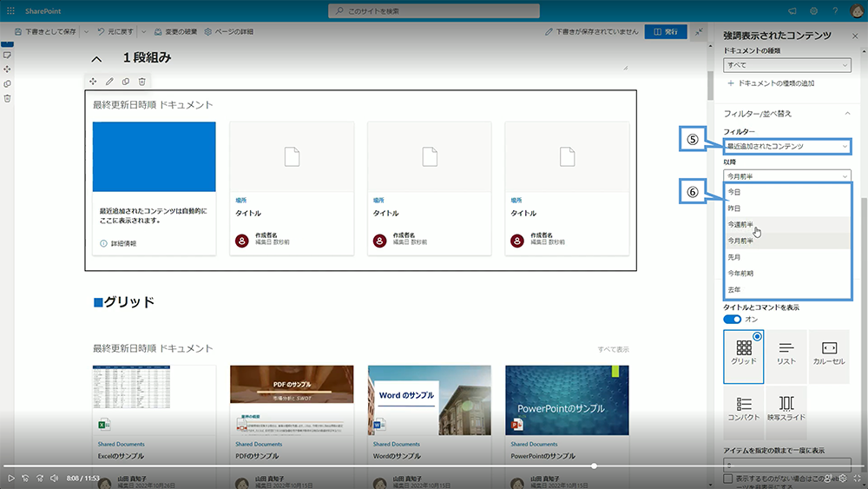Click the アイテムを指定の数まで一度に表示 number field
The height and width of the screenshot is (489, 868).
(786, 464)
